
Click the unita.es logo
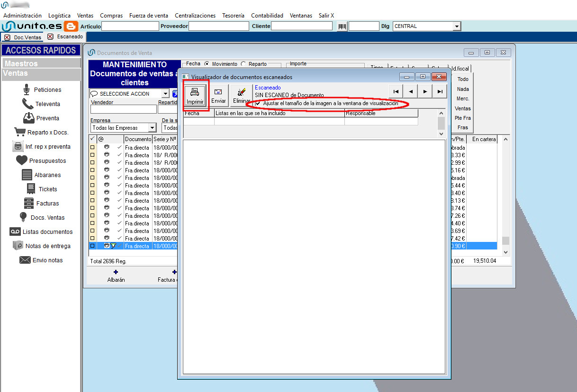[x=32, y=27]
